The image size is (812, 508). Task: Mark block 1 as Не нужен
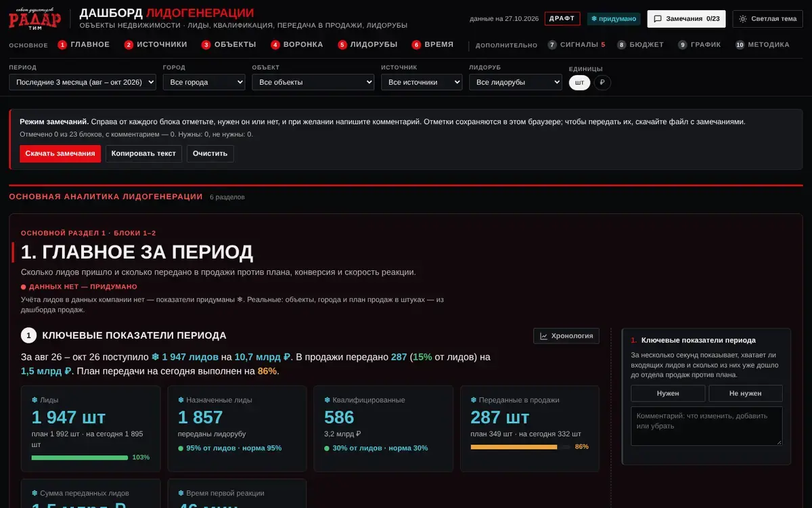[x=745, y=393]
